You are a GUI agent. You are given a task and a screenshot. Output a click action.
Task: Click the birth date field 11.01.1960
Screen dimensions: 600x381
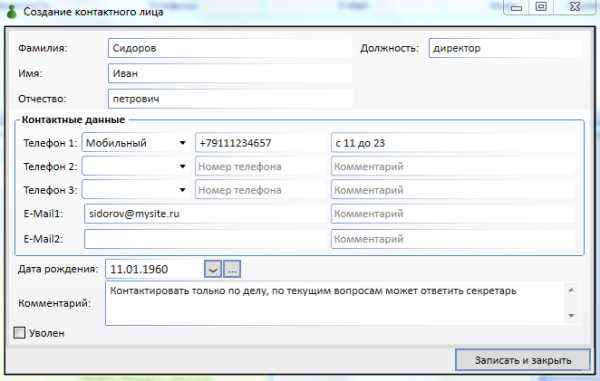155,269
